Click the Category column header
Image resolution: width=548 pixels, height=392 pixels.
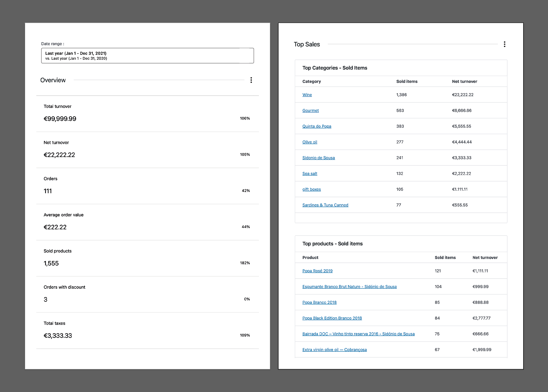point(312,81)
